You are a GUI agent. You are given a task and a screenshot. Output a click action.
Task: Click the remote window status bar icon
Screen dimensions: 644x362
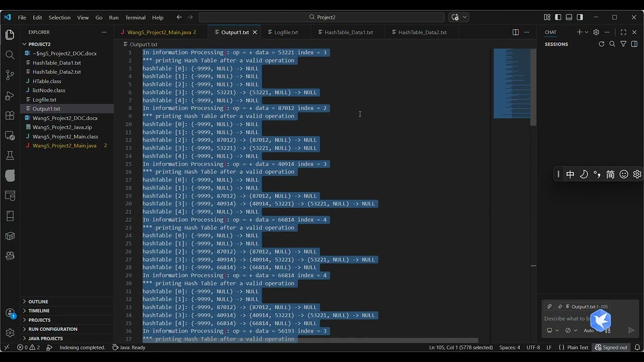click(x=7, y=347)
